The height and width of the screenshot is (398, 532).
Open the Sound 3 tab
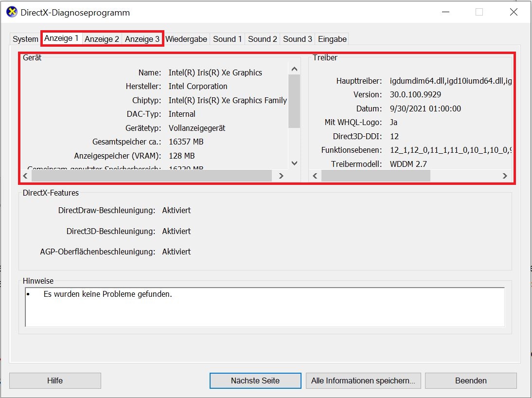297,39
